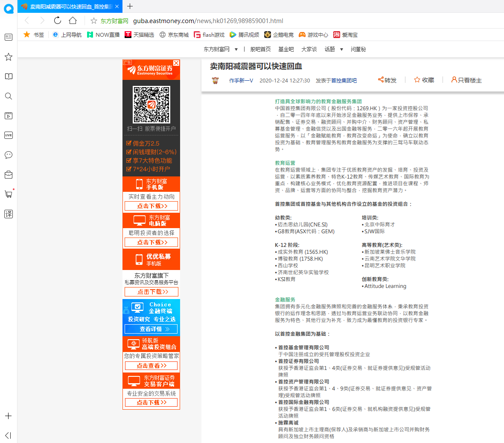Click the 7*24小时开户 checked item

pos(148,169)
